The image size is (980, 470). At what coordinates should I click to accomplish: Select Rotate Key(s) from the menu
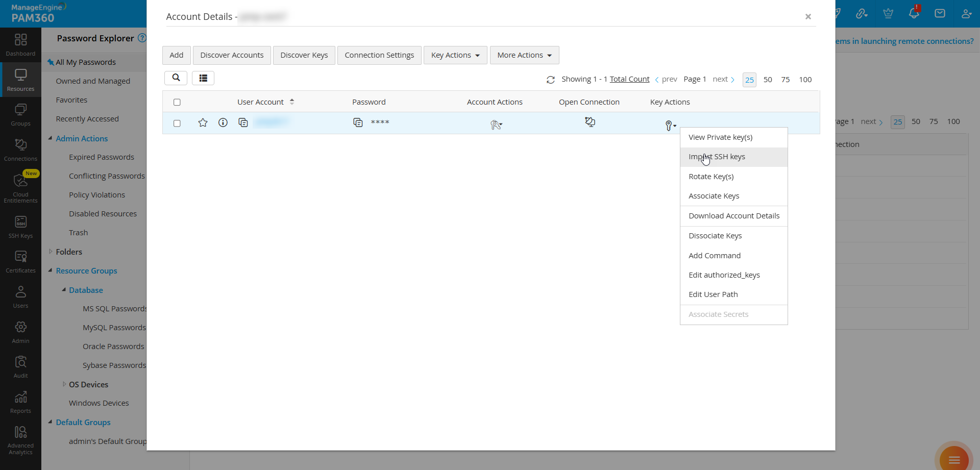[x=711, y=176]
